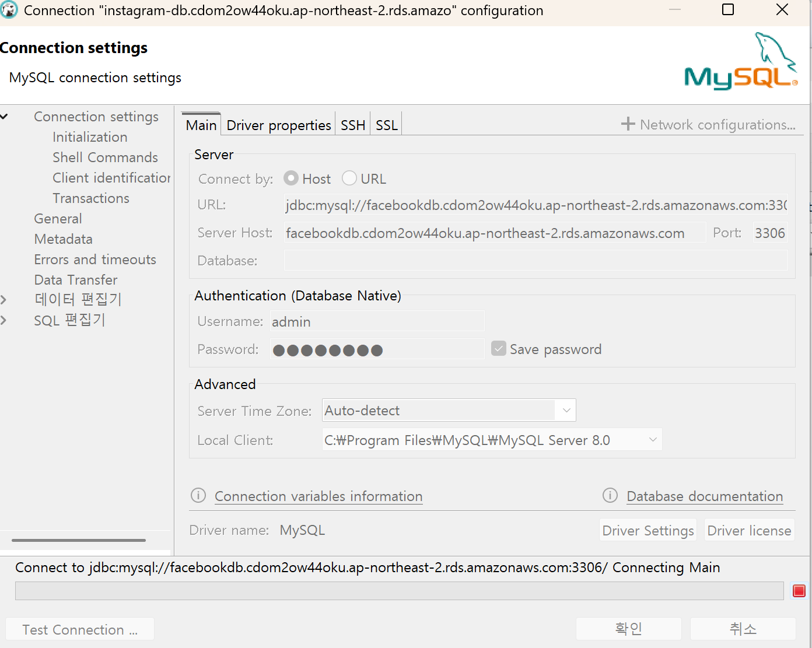812x648 pixels.
Task: Click the DBeaver app icon in title bar
Action: [9, 10]
